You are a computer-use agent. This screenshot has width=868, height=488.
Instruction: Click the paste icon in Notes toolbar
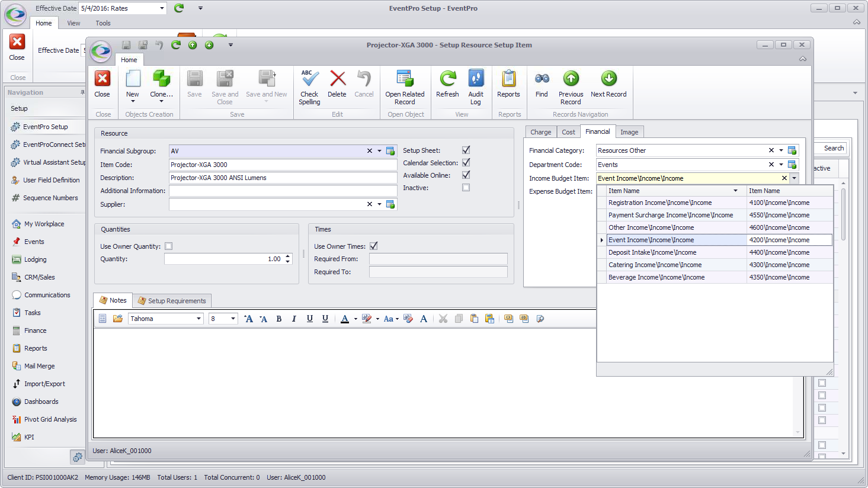(x=474, y=319)
